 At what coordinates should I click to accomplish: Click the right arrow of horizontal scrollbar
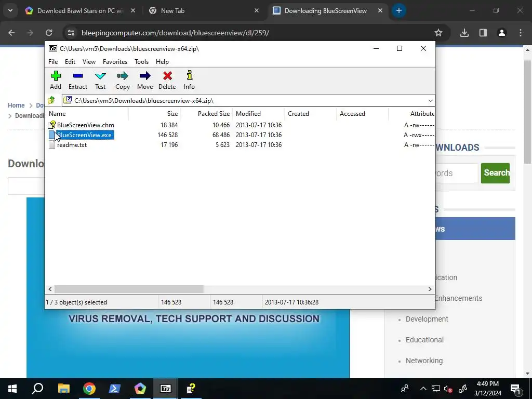pos(430,289)
